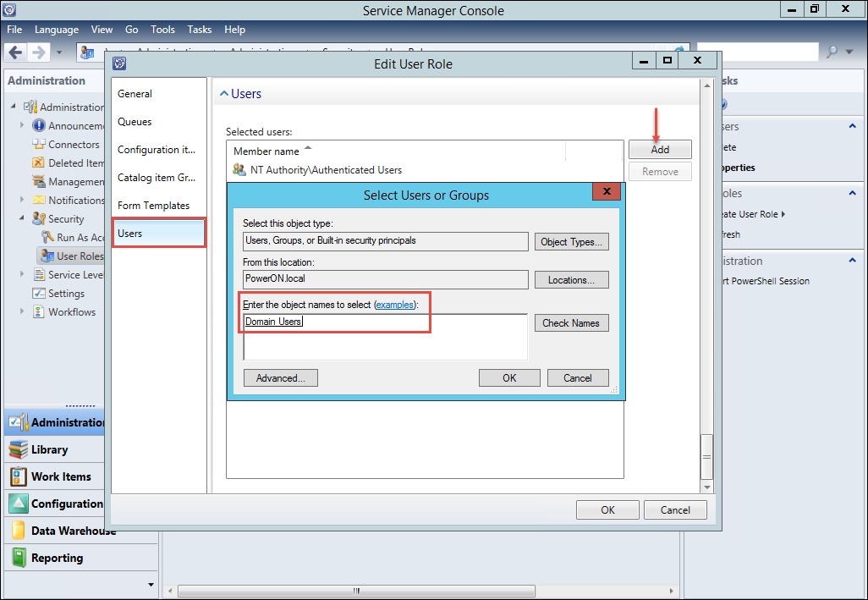Open the Tasks menu
Screen dimensions: 868x600
(x=200, y=30)
